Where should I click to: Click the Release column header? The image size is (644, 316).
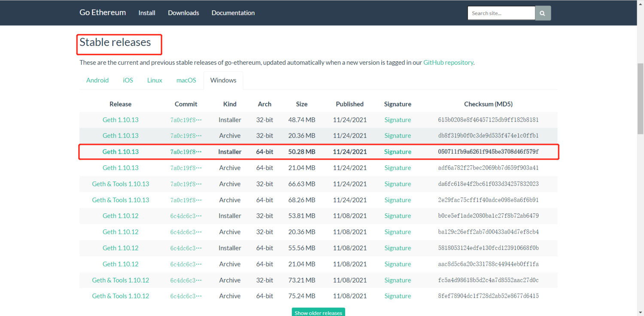pyautogui.click(x=121, y=104)
